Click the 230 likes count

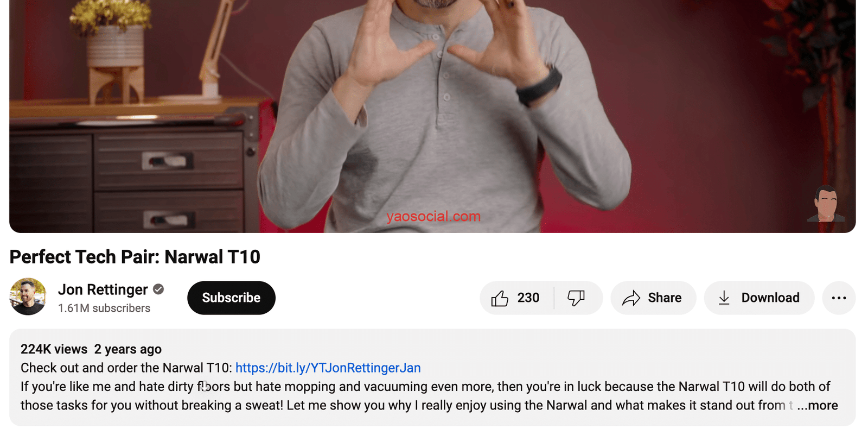[528, 298]
